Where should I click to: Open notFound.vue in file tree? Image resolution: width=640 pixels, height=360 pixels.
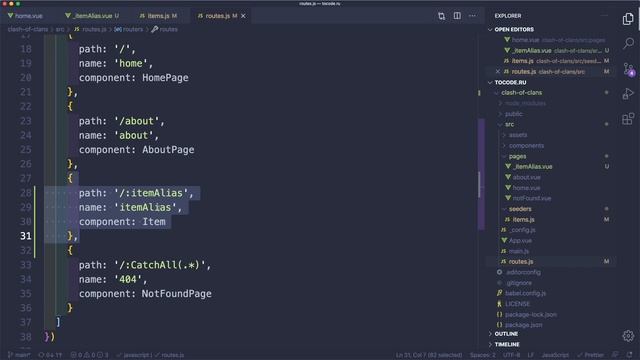[x=531, y=198]
